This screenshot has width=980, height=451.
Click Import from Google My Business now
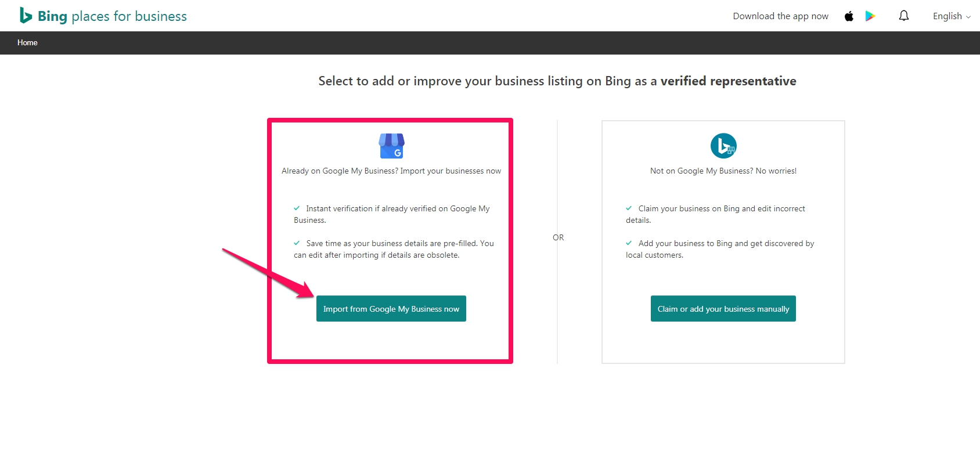click(391, 309)
